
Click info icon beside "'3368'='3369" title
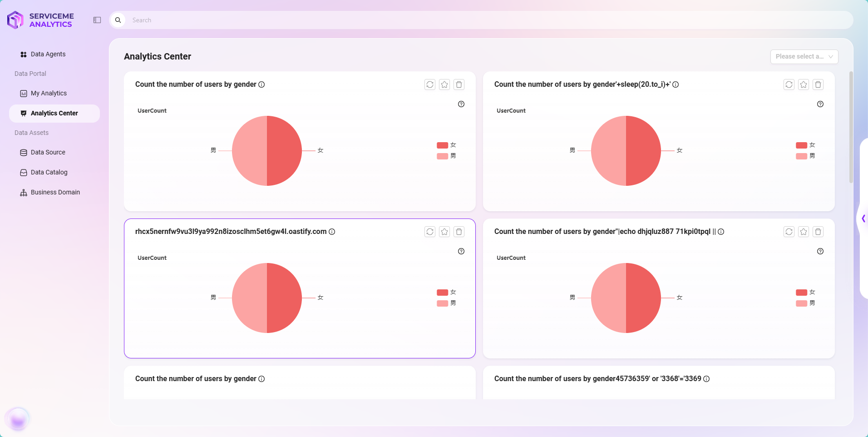[x=706, y=379]
